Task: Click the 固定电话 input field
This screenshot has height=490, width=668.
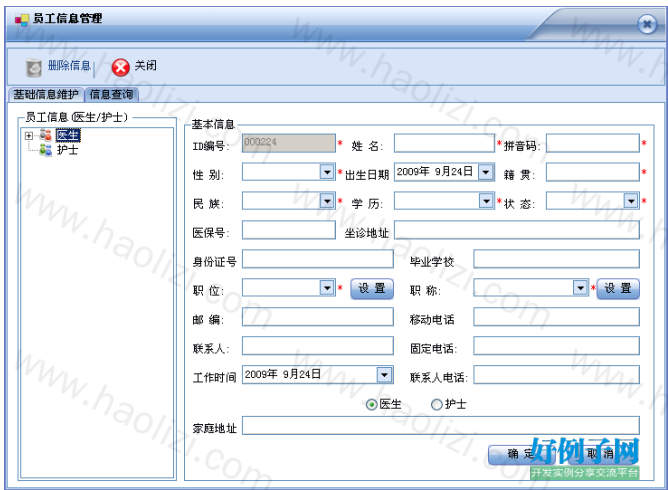Action: click(556, 346)
